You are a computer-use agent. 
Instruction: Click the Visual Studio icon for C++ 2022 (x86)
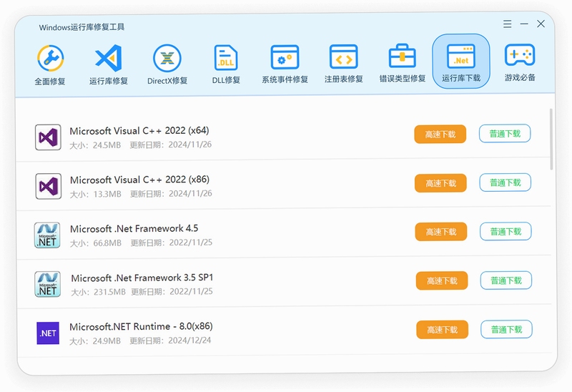[x=48, y=186]
